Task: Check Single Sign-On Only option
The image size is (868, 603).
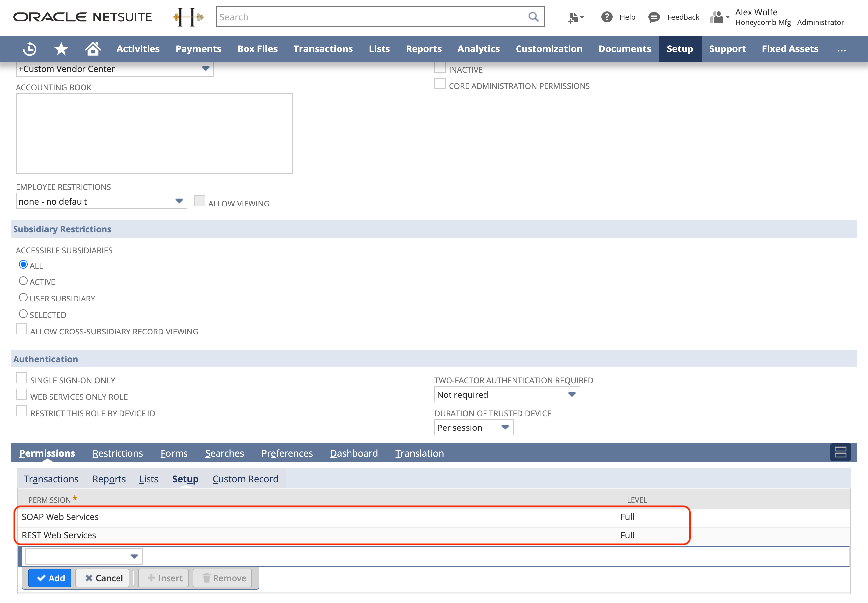Action: pyautogui.click(x=21, y=378)
